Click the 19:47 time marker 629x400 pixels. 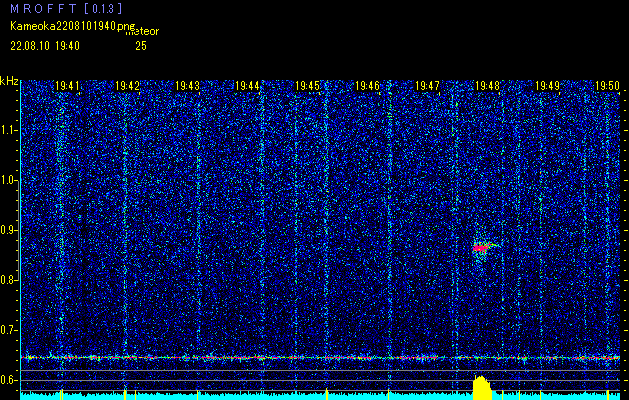coord(427,85)
